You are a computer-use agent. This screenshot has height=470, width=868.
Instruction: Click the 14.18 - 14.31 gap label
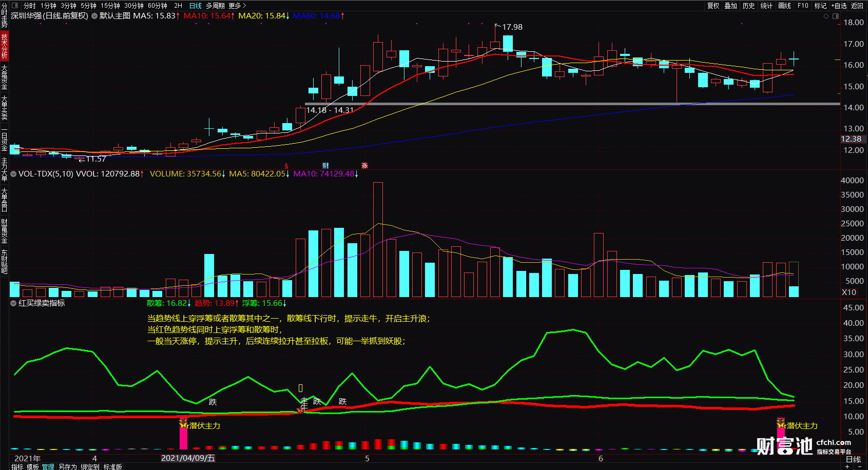330,110
